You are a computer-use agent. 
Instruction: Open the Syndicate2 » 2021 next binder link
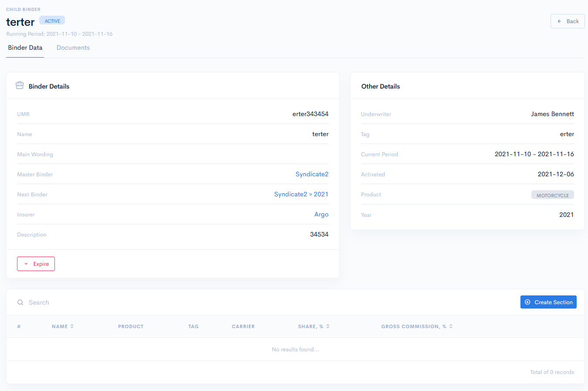pyautogui.click(x=301, y=194)
